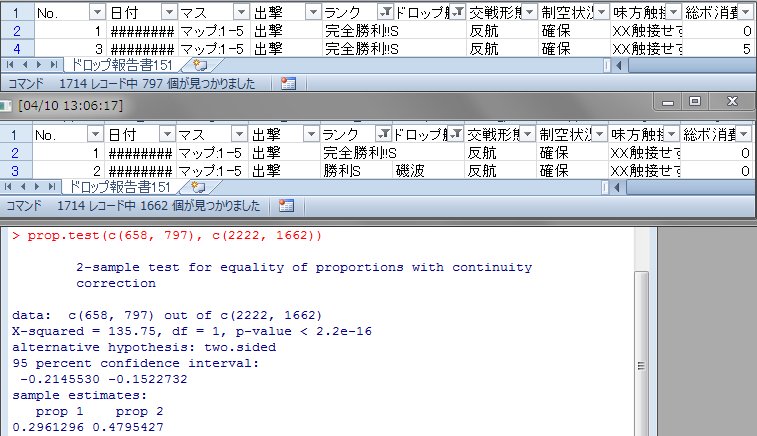Select row 3 header in lower sheet
This screenshot has width=757, height=436.
15,171
